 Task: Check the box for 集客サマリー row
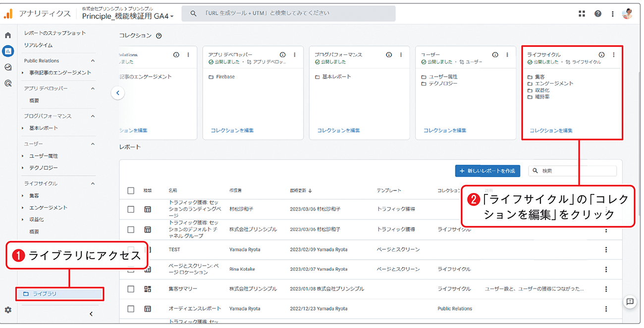(131, 289)
